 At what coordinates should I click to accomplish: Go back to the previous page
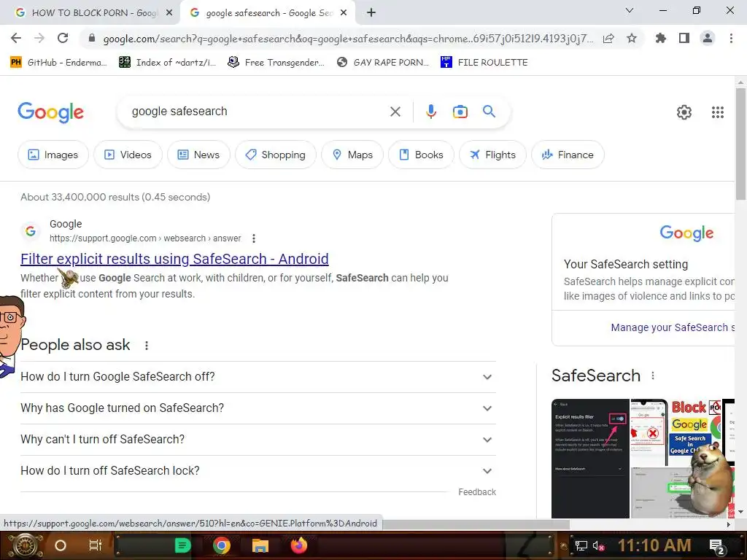coord(16,38)
